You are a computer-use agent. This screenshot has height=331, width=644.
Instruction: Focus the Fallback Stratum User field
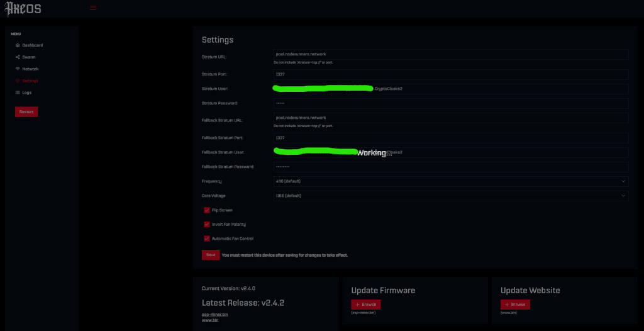pyautogui.click(x=451, y=152)
